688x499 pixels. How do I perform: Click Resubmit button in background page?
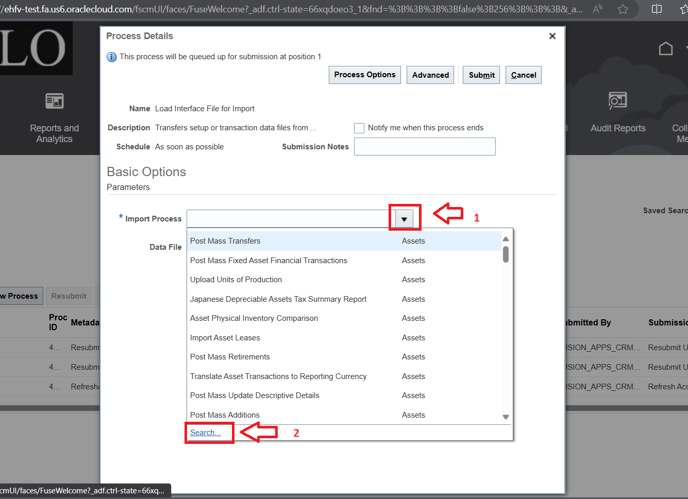69,296
